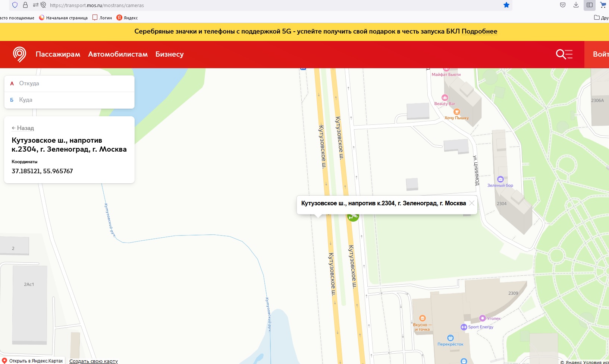Open the Пассажирам menu
Viewport: 609px width, 364px height.
pyautogui.click(x=58, y=54)
